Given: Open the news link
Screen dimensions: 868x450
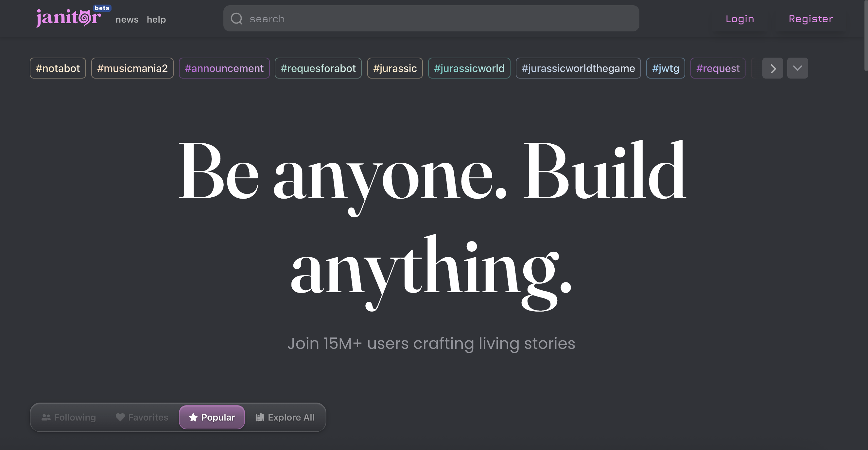Looking at the screenshot, I should coord(127,20).
